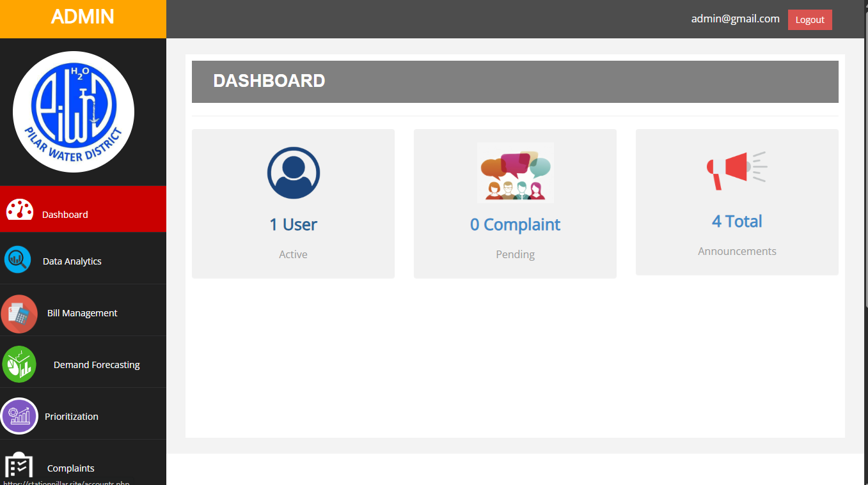The image size is (868, 485).
Task: Click the Dashboard gauge icon in sidebar
Action: [20, 210]
